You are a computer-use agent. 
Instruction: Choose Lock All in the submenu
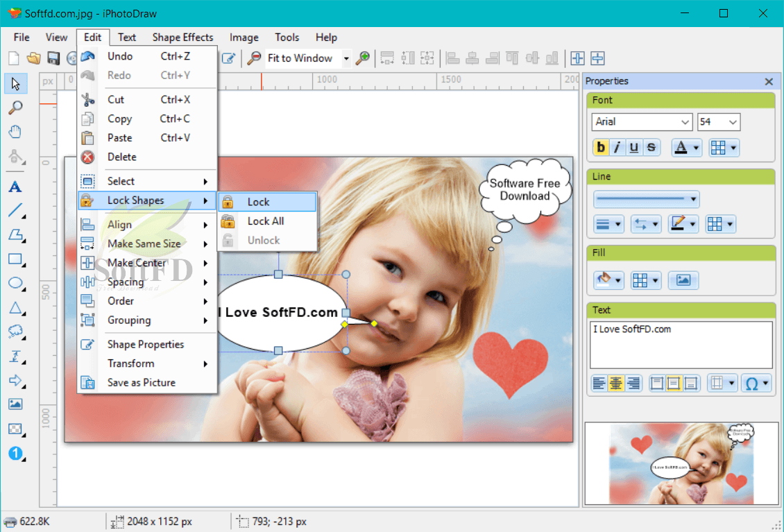pos(268,221)
